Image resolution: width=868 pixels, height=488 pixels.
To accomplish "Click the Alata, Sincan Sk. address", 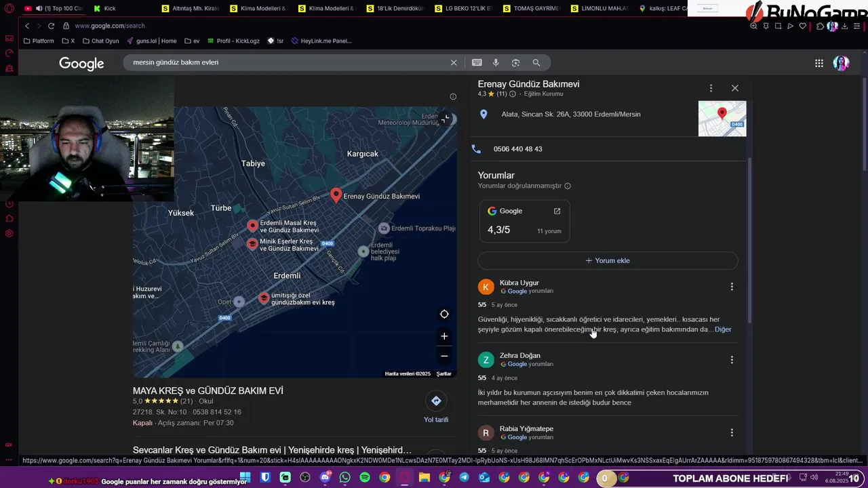I will (570, 114).
